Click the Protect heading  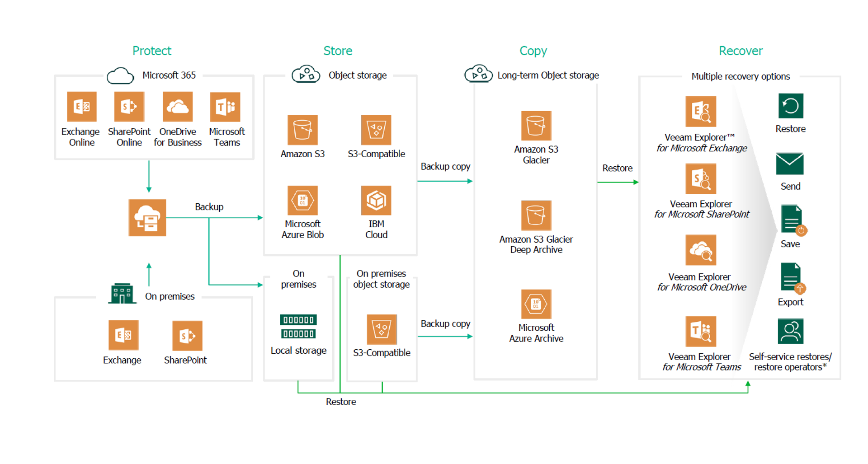[152, 51]
